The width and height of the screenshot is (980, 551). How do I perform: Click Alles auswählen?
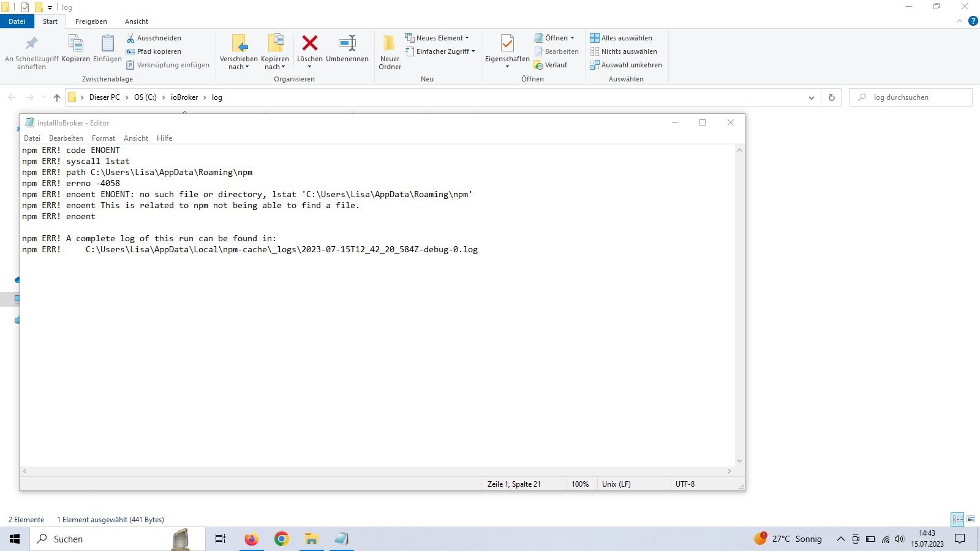[621, 38]
